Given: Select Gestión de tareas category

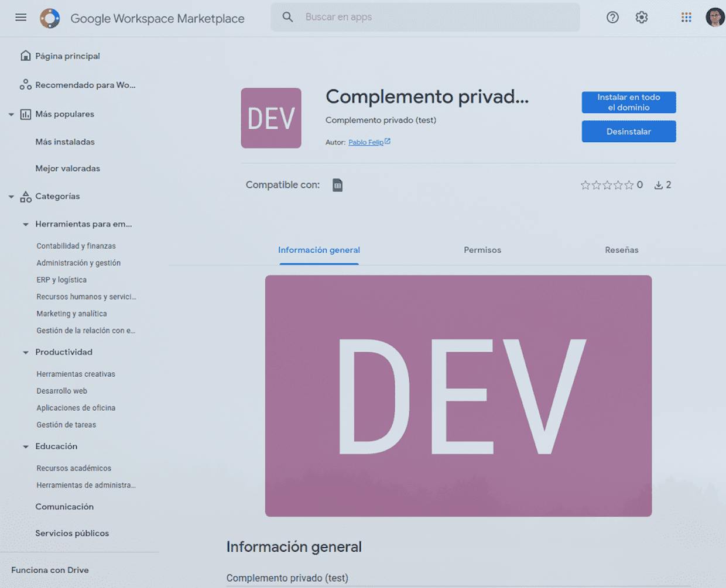Looking at the screenshot, I should click(66, 425).
